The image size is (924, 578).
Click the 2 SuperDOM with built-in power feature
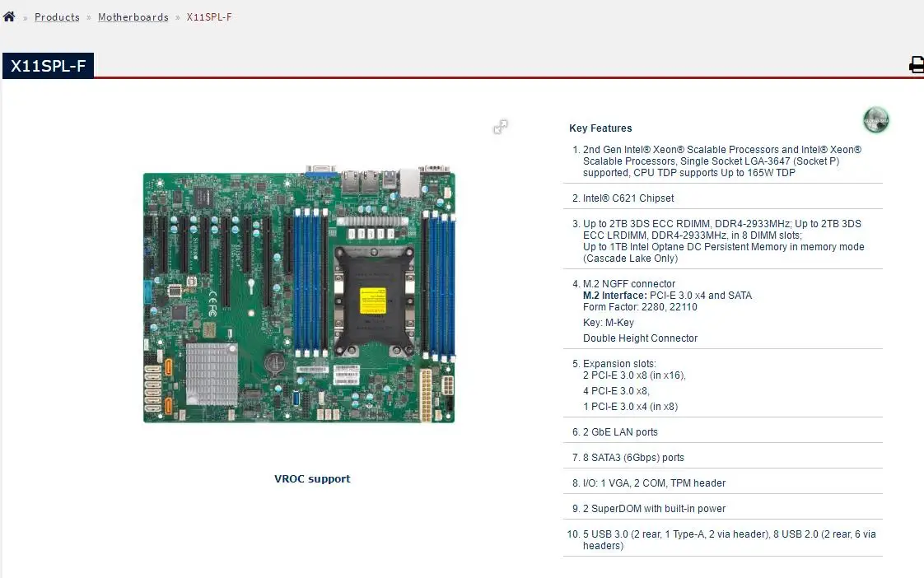(x=654, y=509)
